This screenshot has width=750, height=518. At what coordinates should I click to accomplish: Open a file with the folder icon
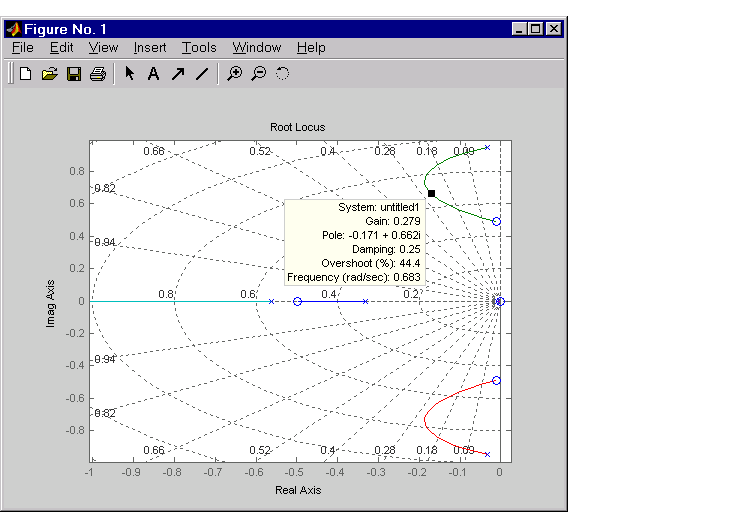pyautogui.click(x=49, y=74)
